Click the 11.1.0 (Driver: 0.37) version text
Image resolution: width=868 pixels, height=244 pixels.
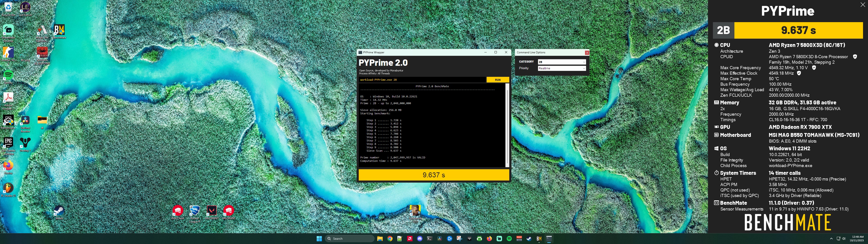[791, 203]
